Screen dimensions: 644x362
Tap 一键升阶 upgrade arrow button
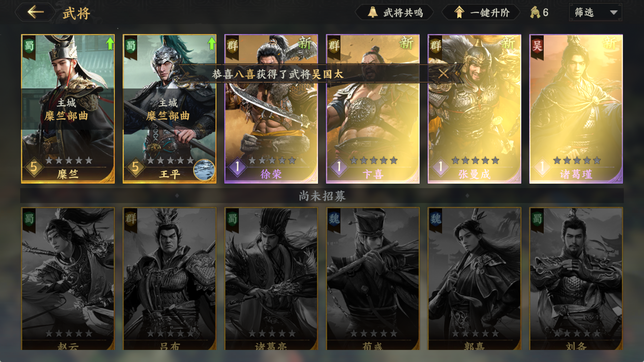click(481, 13)
